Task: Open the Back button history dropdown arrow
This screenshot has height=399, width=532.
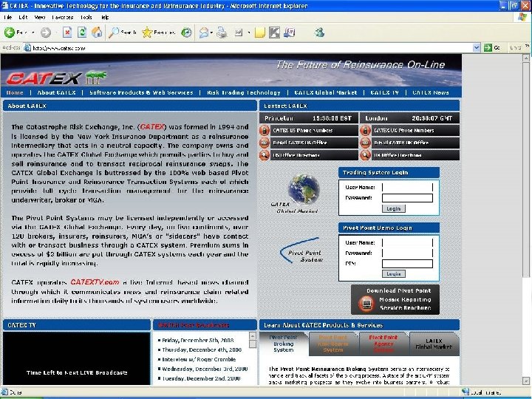Action: [33, 33]
